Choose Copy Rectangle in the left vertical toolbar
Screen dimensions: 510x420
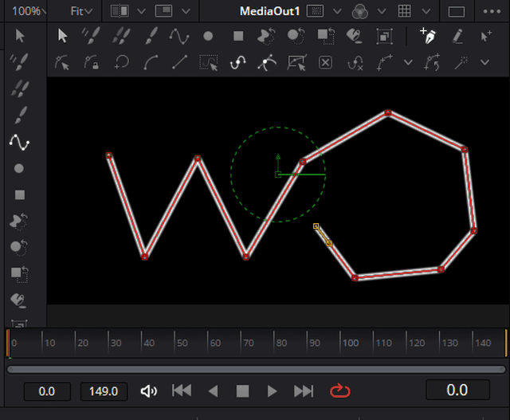click(19, 274)
